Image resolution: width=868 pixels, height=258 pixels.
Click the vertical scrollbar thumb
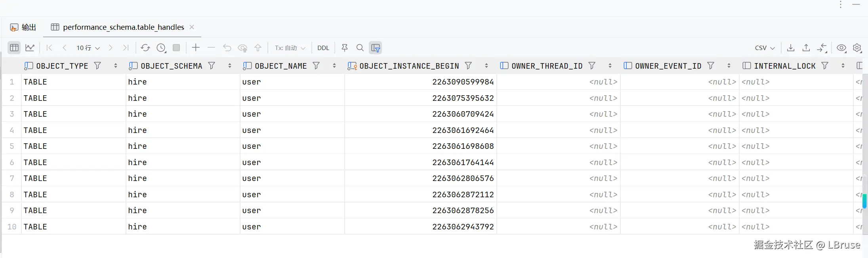[x=864, y=201]
